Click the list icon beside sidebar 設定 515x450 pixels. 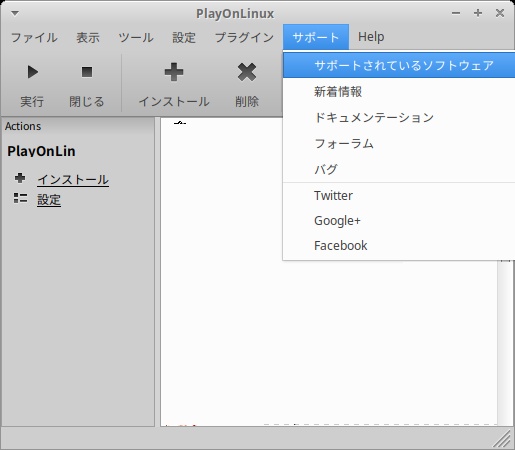point(20,198)
